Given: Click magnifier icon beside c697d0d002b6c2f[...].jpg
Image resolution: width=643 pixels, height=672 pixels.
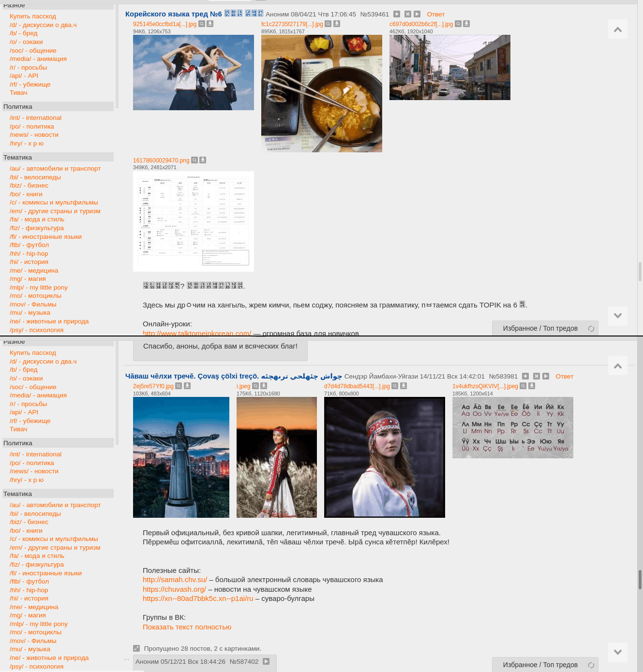Looking at the screenshot, I should (458, 24).
